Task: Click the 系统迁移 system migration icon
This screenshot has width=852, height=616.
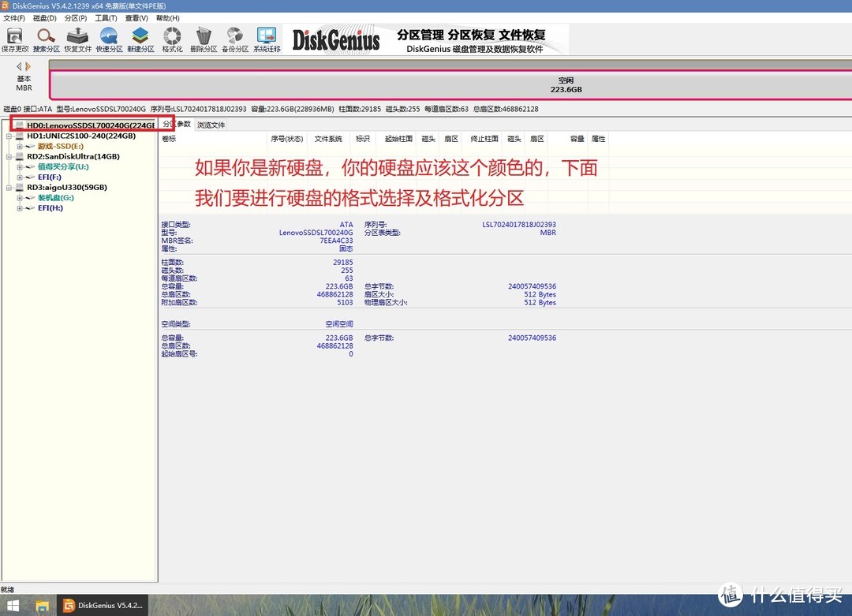Action: coord(267,39)
